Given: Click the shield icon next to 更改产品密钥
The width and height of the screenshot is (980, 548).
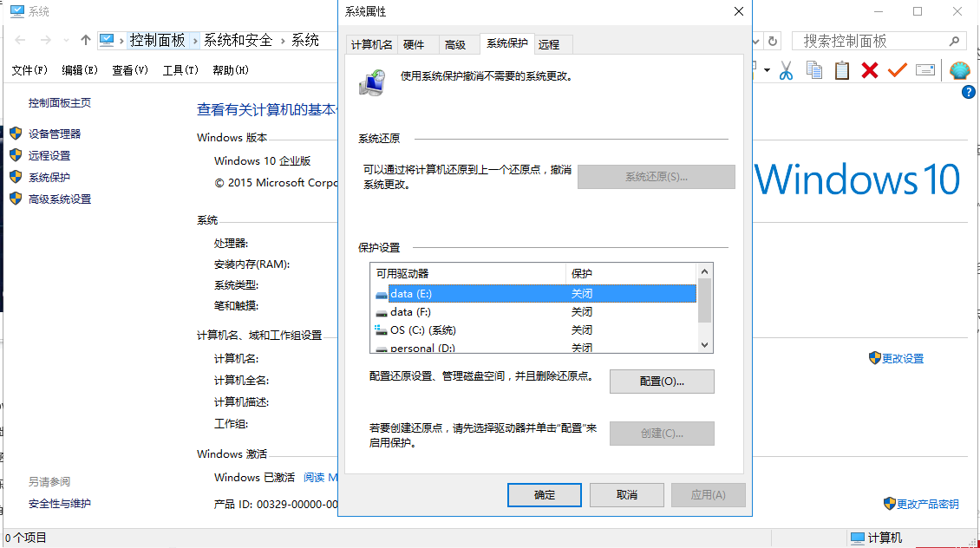Looking at the screenshot, I should (890, 504).
